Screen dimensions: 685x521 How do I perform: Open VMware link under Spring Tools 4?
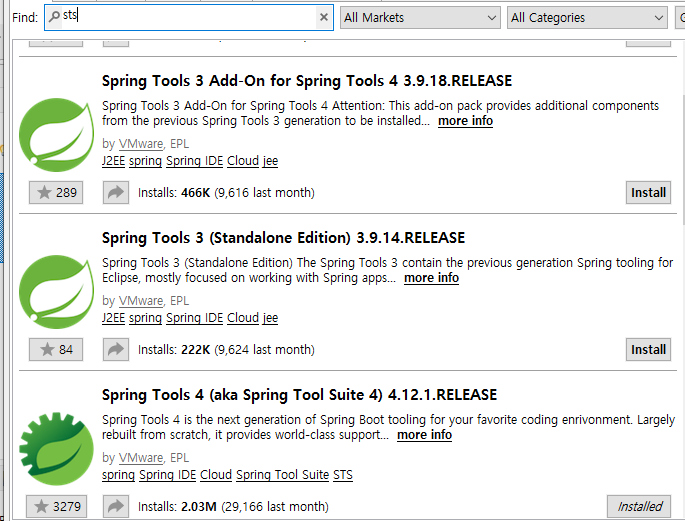click(x=141, y=458)
